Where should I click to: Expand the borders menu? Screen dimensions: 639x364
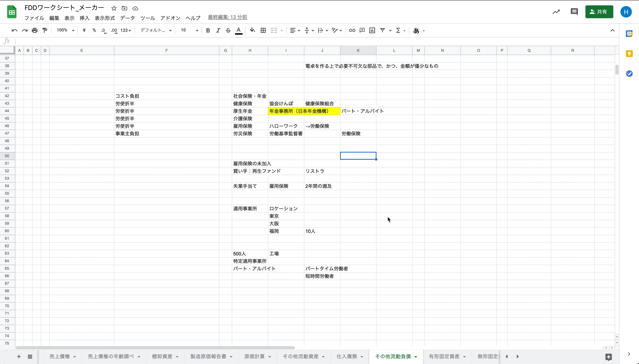(263, 30)
